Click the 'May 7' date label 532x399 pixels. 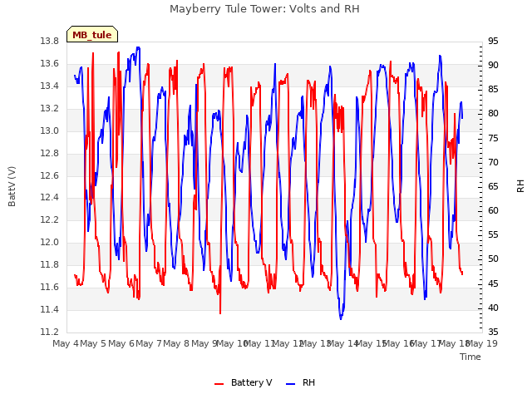[x=149, y=343]
